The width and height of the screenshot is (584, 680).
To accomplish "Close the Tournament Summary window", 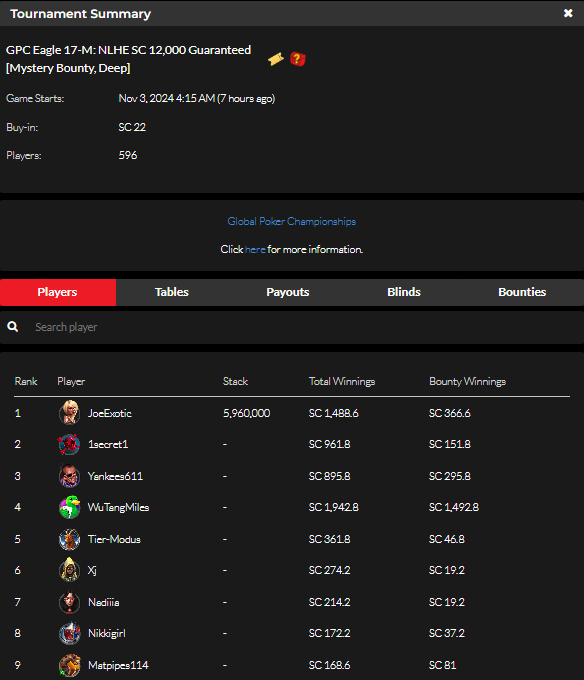I will [568, 13].
